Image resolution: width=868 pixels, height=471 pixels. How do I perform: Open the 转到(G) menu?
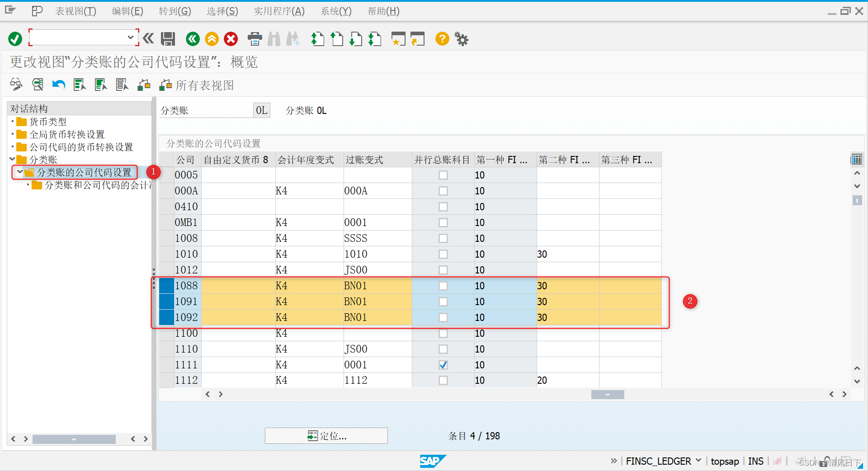pos(175,11)
